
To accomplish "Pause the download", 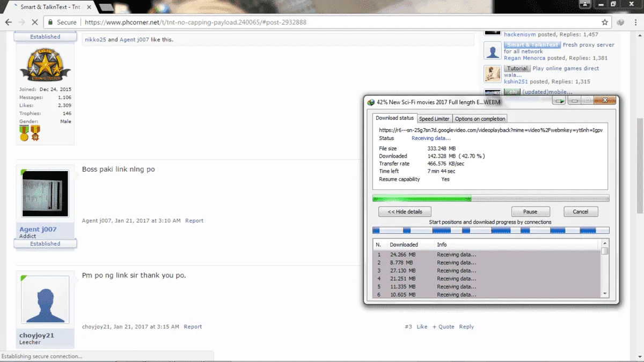I will coord(531,211).
